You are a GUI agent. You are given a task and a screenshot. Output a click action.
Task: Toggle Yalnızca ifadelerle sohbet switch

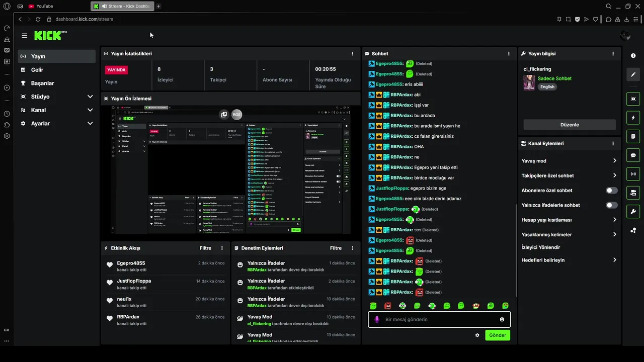(x=612, y=205)
